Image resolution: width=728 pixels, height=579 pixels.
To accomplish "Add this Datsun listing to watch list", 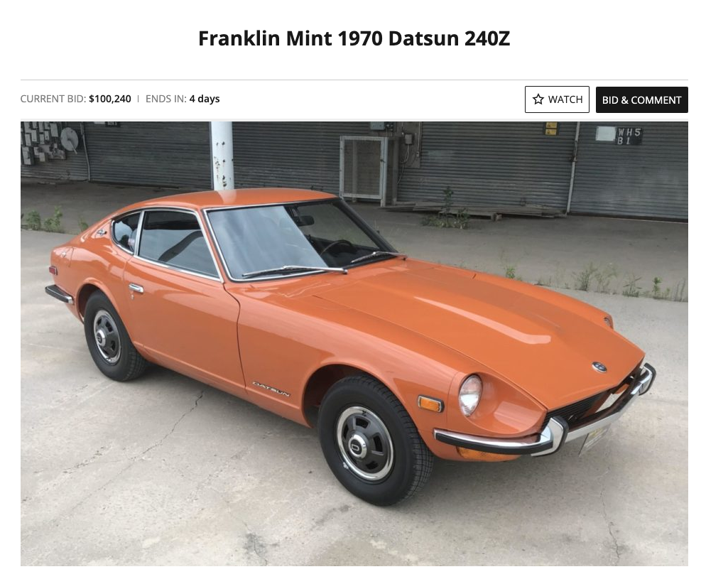I will click(557, 99).
